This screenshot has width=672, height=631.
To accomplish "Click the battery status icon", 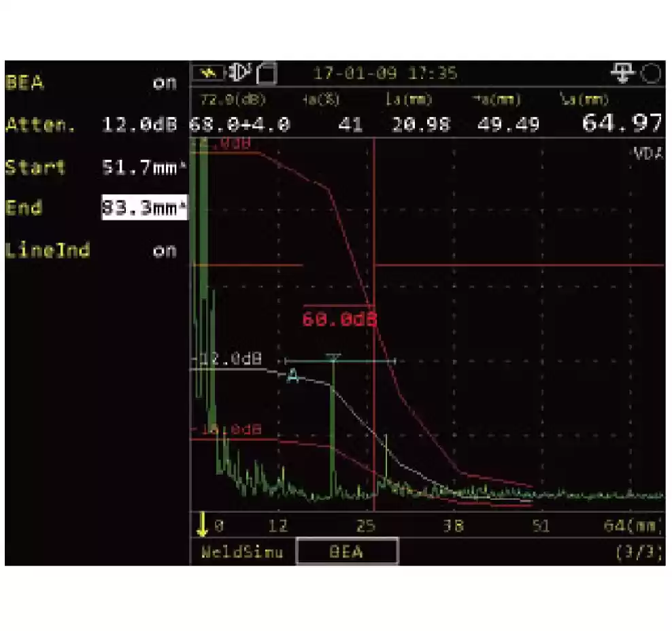I will tap(265, 73).
